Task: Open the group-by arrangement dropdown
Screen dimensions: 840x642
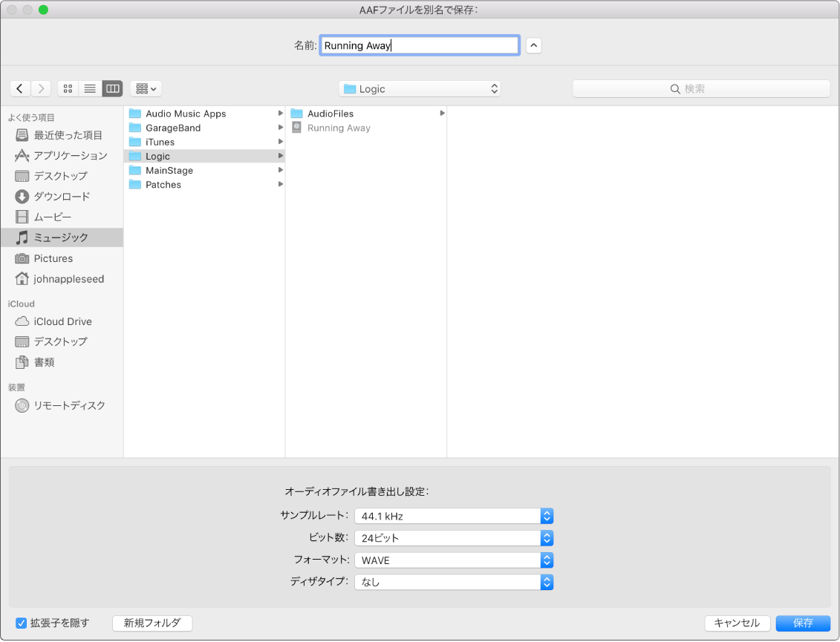Action: click(x=146, y=89)
